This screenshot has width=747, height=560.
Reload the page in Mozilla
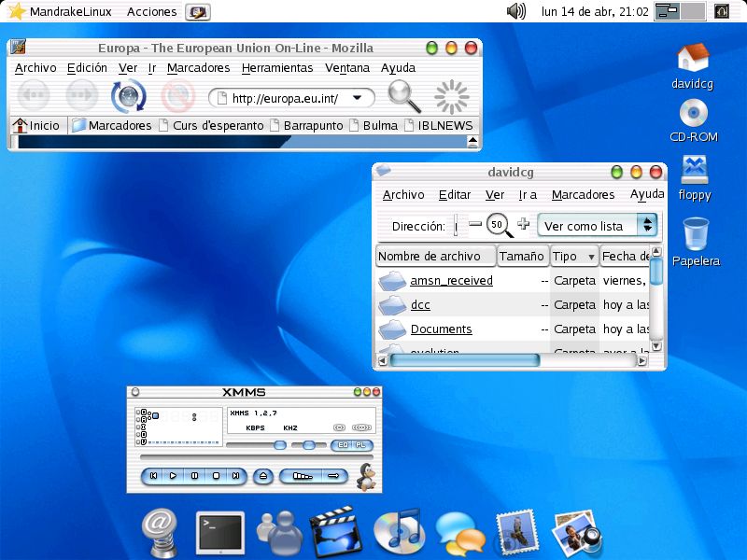point(129,96)
